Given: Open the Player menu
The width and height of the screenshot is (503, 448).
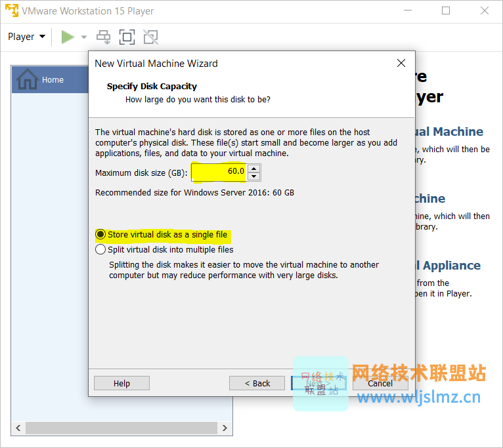Looking at the screenshot, I should 26,37.
